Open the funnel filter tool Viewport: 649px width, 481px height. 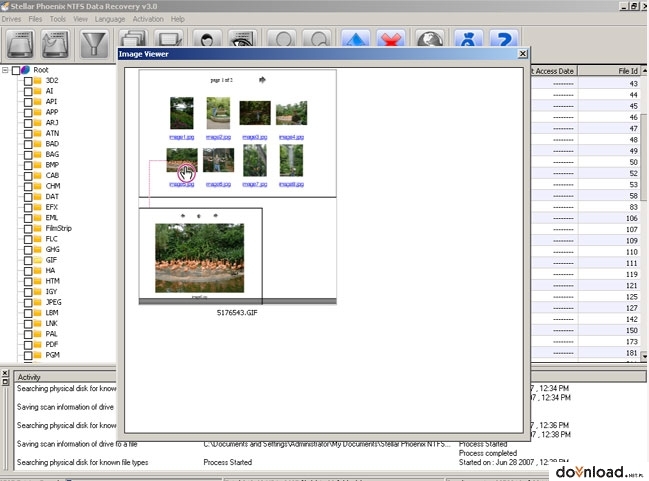click(94, 43)
